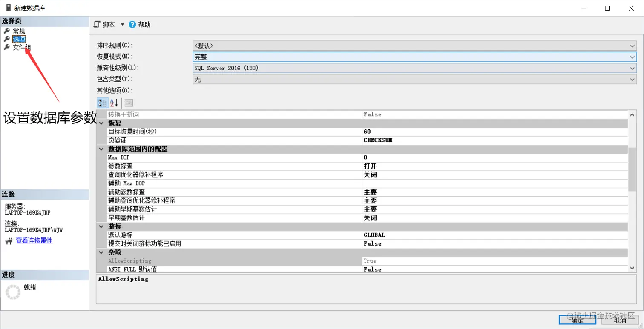This screenshot has height=329, width=644.
Task: Select the AllowScripting property row
Action: (x=367, y=261)
